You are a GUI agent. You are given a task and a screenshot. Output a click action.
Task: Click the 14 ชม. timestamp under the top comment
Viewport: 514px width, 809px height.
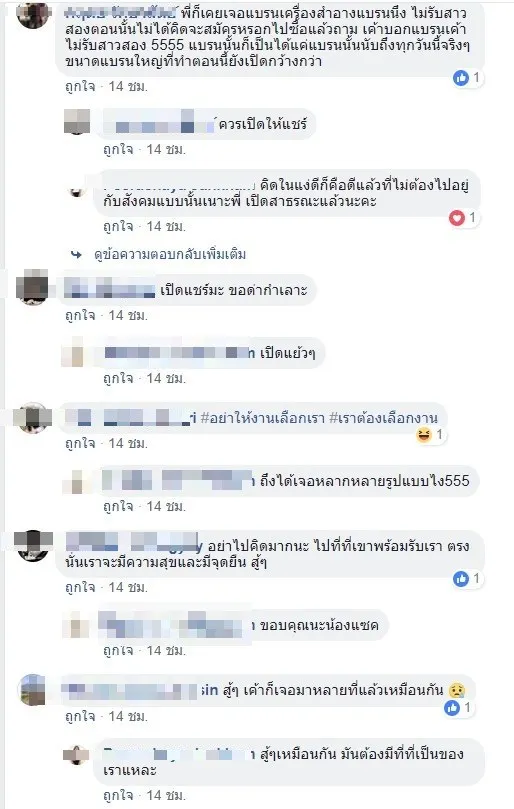[128, 86]
